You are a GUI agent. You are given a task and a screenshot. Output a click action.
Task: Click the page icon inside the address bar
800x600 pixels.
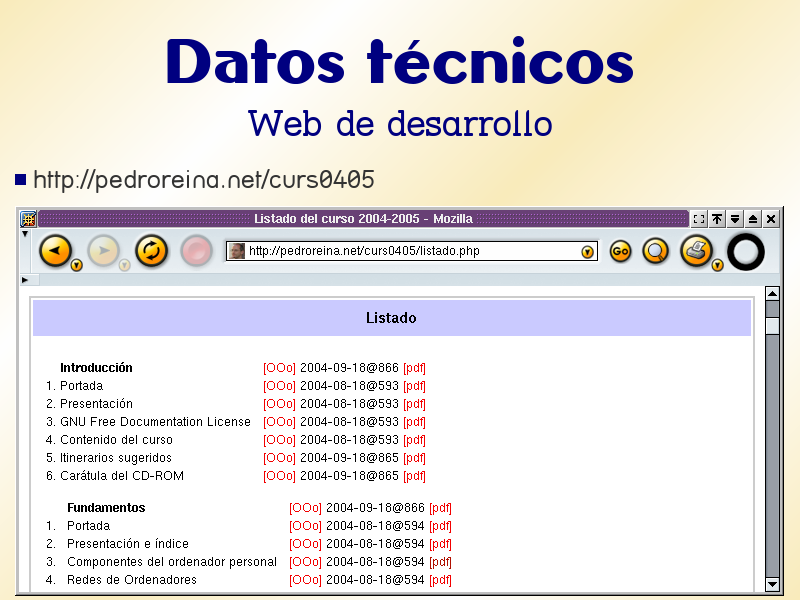236,251
